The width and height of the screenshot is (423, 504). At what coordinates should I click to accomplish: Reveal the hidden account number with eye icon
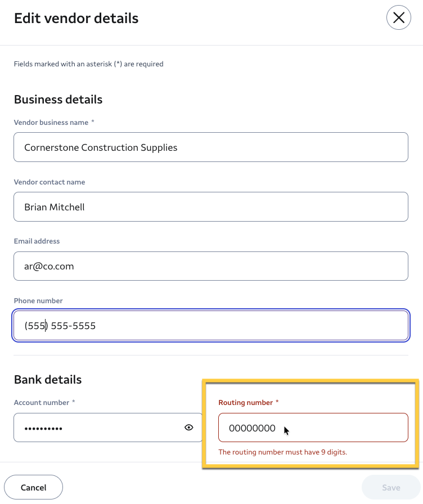click(188, 427)
